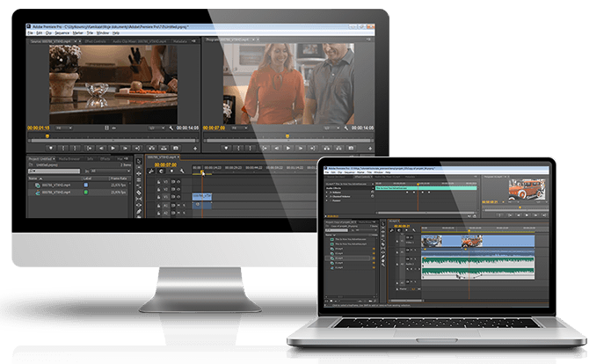Open the Project panel 'In:' dropdown
This screenshot has height=364, width=611.
[x=110, y=171]
